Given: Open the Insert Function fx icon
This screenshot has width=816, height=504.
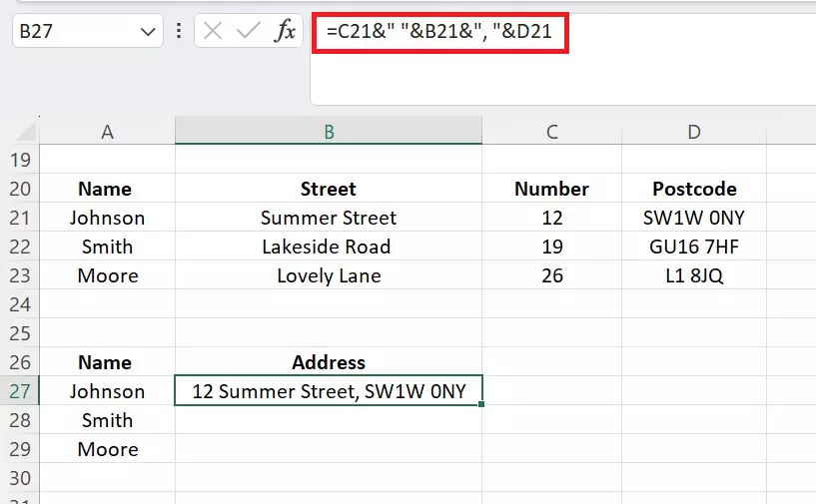Looking at the screenshot, I should pos(285,31).
